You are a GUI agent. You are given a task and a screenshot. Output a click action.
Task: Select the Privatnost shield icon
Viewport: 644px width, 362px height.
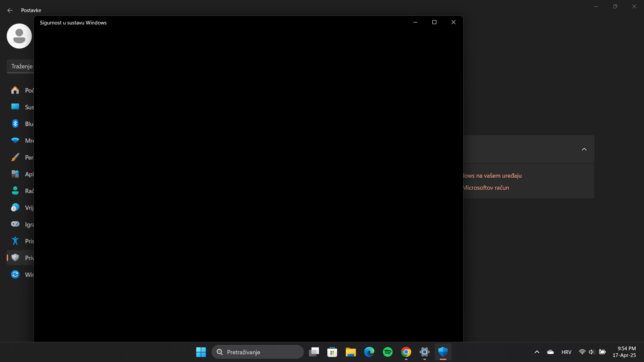15,257
